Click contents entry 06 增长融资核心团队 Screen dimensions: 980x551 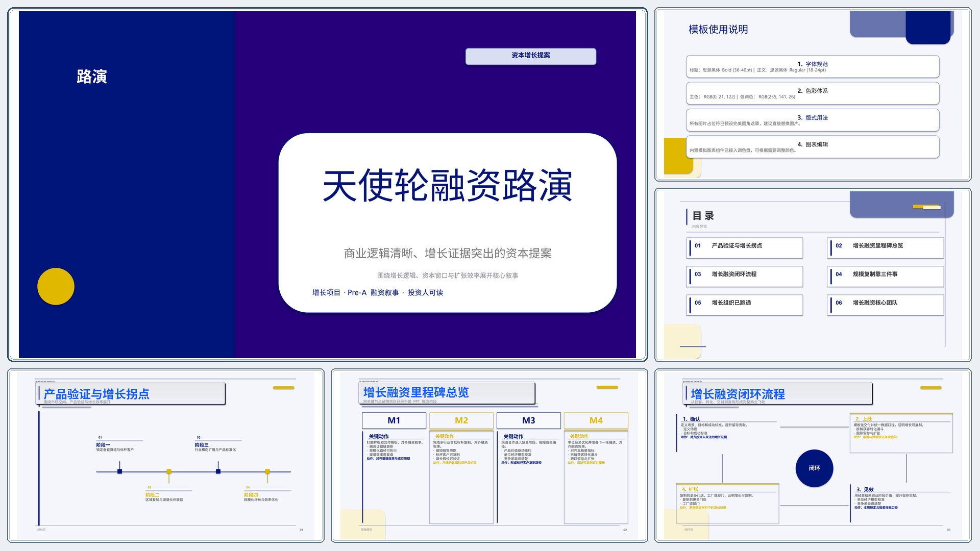tap(886, 305)
